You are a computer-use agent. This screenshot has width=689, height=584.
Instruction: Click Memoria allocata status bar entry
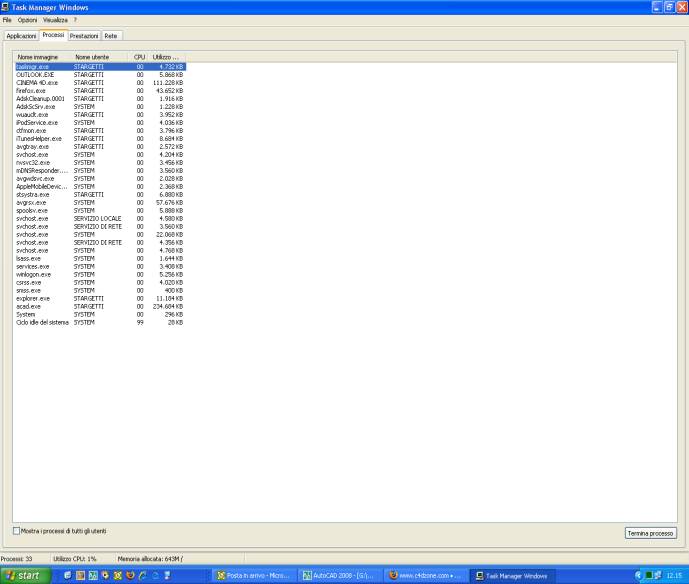point(150,559)
